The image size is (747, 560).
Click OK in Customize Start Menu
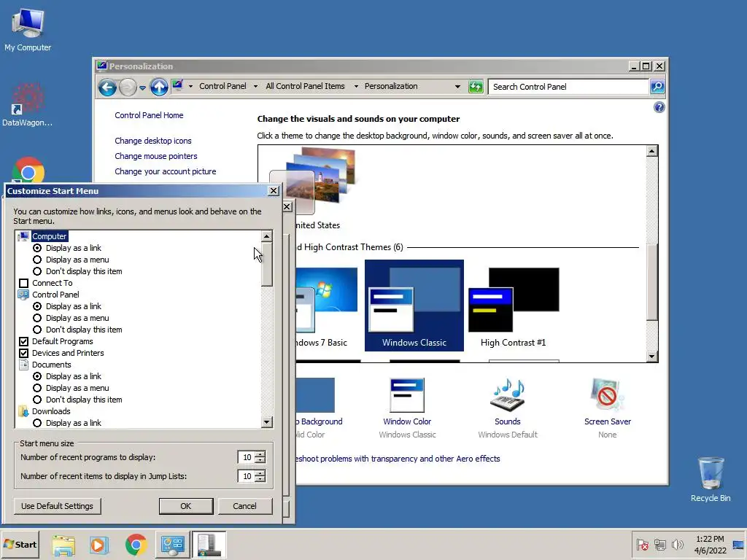pyautogui.click(x=186, y=506)
